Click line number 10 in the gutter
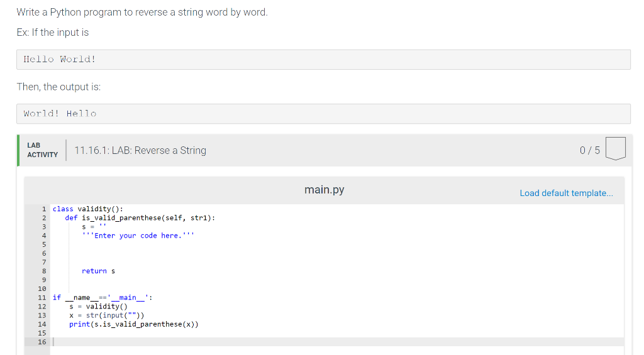The width and height of the screenshot is (644, 355). [x=42, y=288]
